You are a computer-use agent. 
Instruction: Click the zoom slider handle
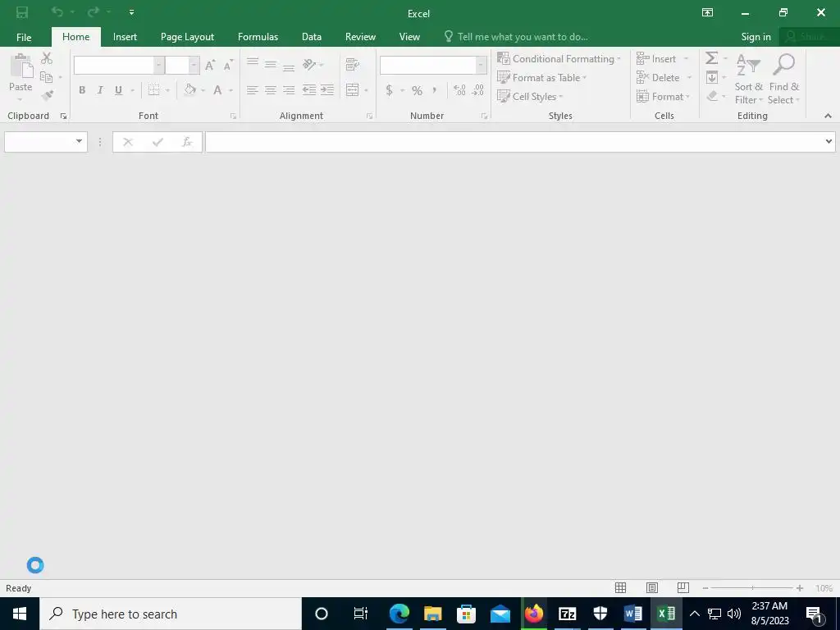tap(752, 588)
